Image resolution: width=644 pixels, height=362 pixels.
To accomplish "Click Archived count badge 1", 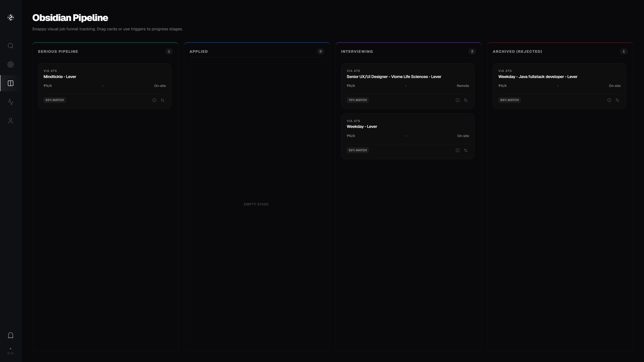I will (x=624, y=51).
